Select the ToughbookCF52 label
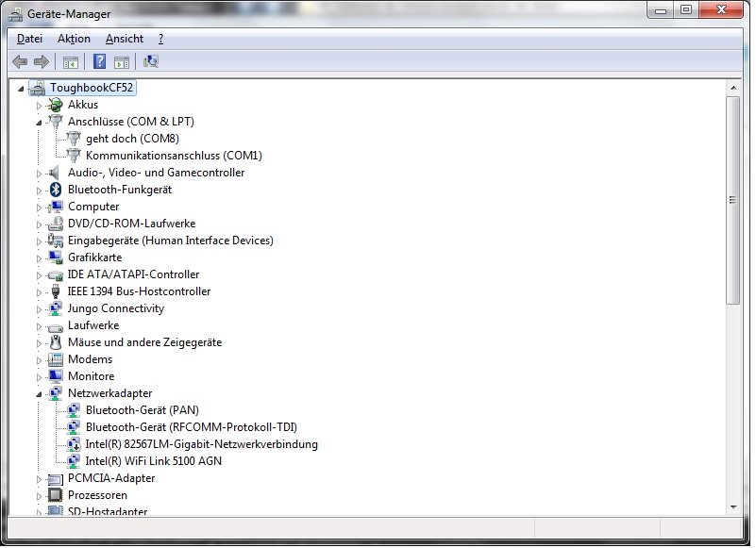The width and height of the screenshot is (756, 548). tap(92, 88)
